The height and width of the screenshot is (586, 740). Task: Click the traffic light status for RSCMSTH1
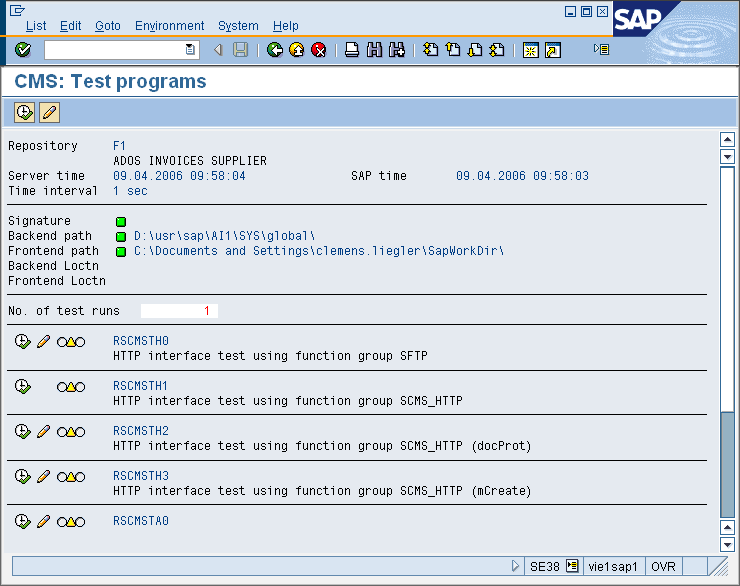(x=71, y=387)
